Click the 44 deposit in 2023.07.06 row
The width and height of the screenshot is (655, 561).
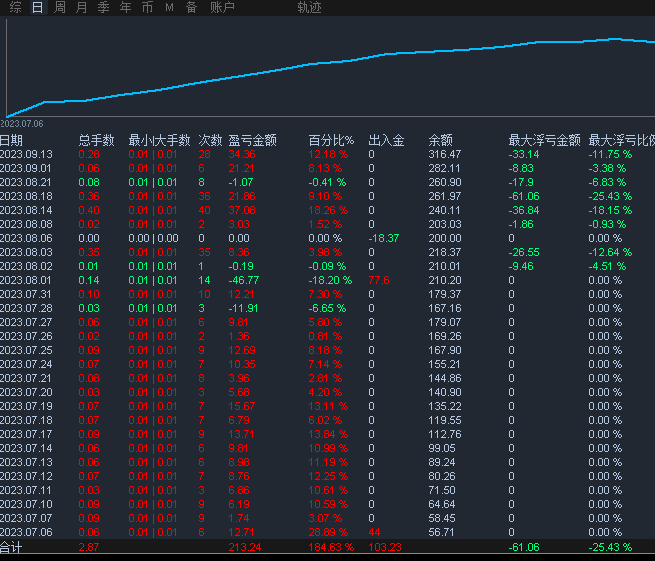(374, 533)
